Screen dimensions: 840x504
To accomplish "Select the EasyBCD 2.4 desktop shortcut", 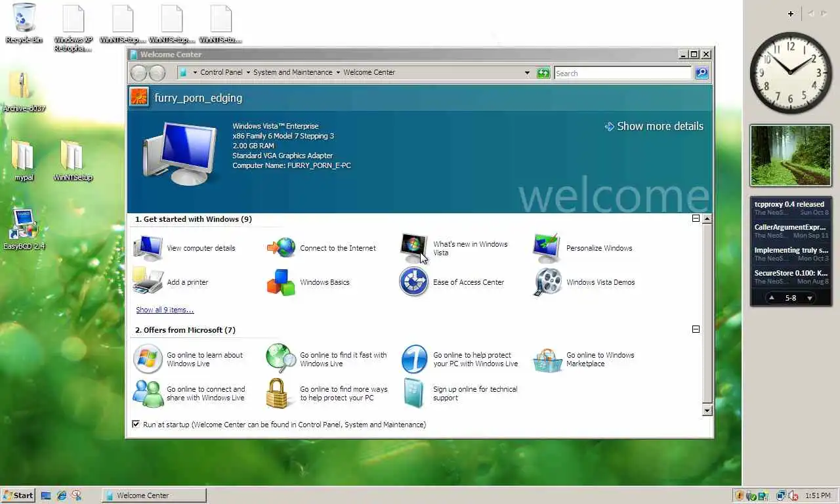I will tap(24, 229).
